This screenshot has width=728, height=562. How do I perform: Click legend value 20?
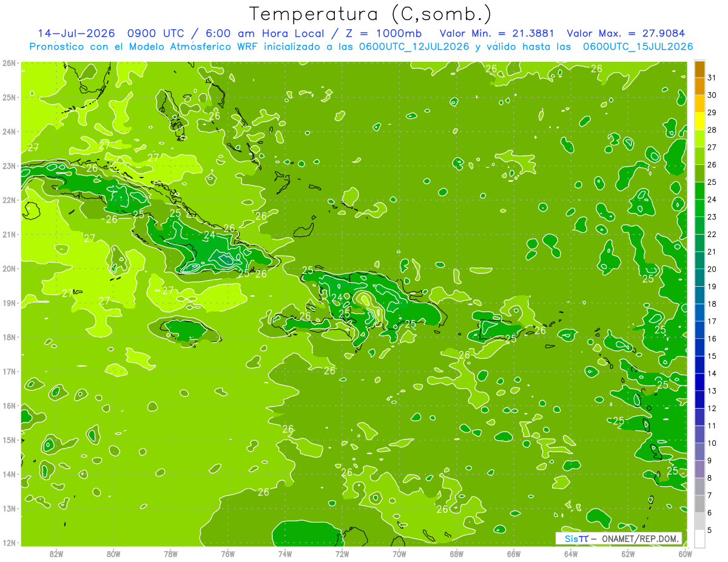(712, 269)
